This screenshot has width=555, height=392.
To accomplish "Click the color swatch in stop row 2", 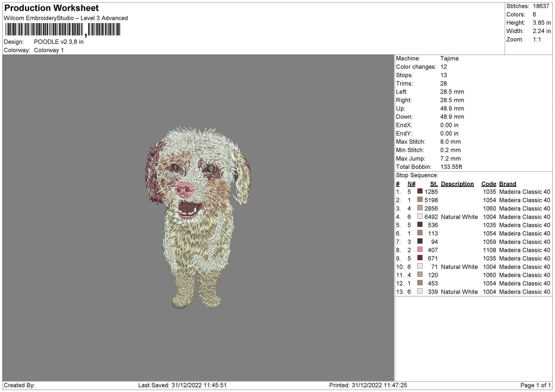I will coord(420,200).
